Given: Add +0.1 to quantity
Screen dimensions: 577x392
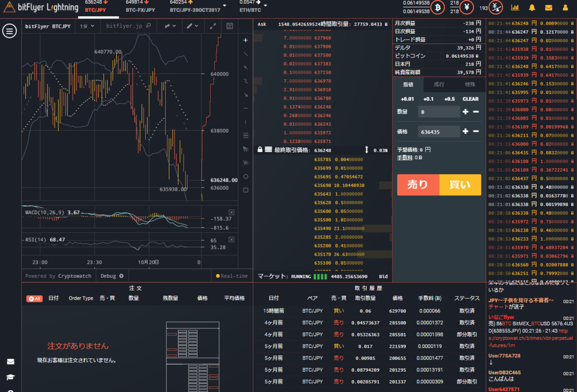Looking at the screenshot, I should 428,99.
